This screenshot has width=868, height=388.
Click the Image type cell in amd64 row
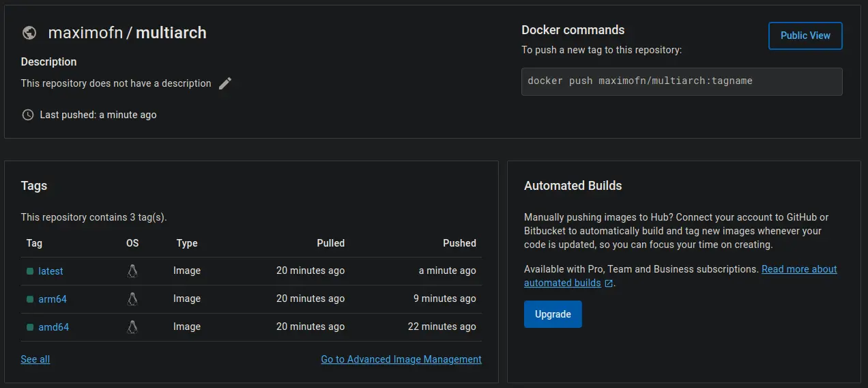coord(187,327)
